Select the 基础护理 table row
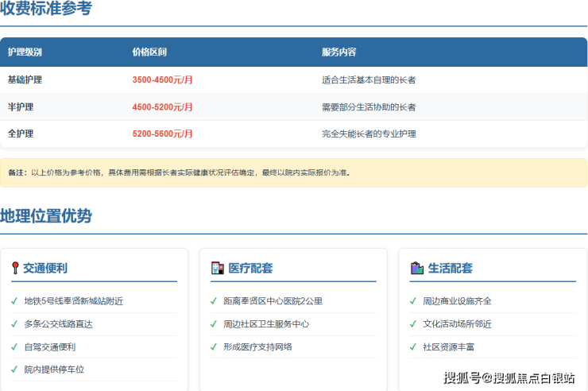Viewport: 588px width, 391px height. [x=293, y=80]
